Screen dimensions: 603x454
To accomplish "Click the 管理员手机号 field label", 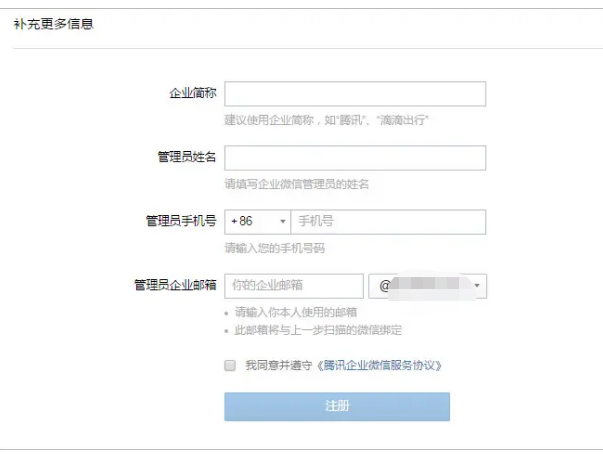I will (x=181, y=222).
